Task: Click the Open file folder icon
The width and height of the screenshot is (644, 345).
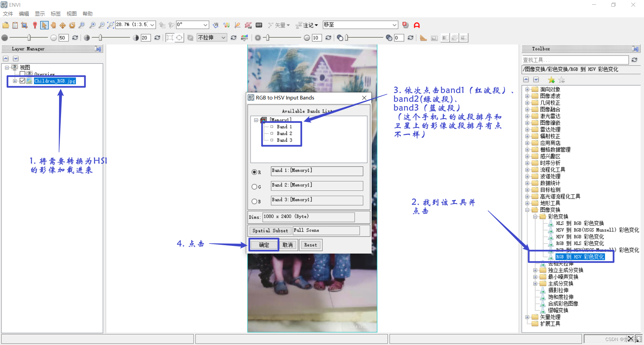Action: 6,25
